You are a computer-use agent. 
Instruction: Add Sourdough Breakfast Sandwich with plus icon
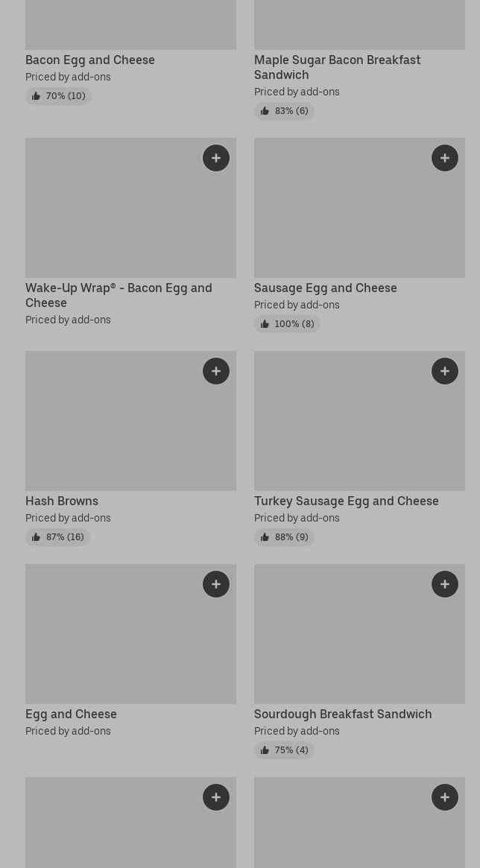pyautogui.click(x=444, y=584)
